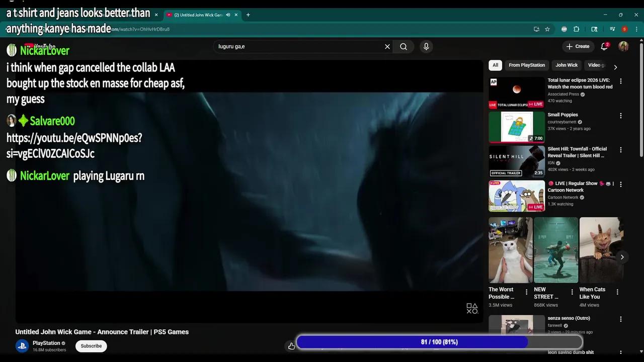Image resolution: width=644 pixels, height=362 pixels.
Task: Click the YouTube search input field
Action: (x=300, y=46)
